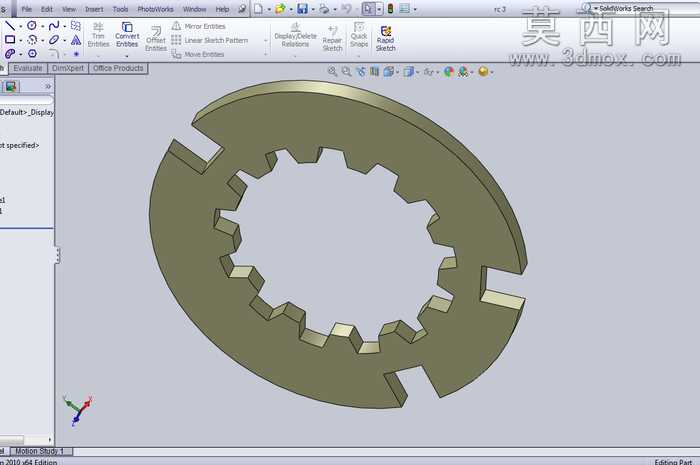Click the Print icon

[325, 8]
